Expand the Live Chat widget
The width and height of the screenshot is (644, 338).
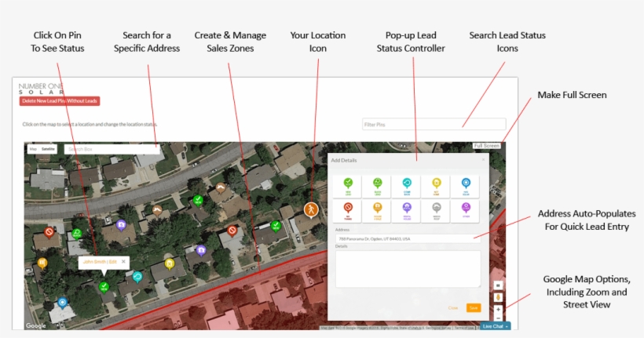(495, 325)
